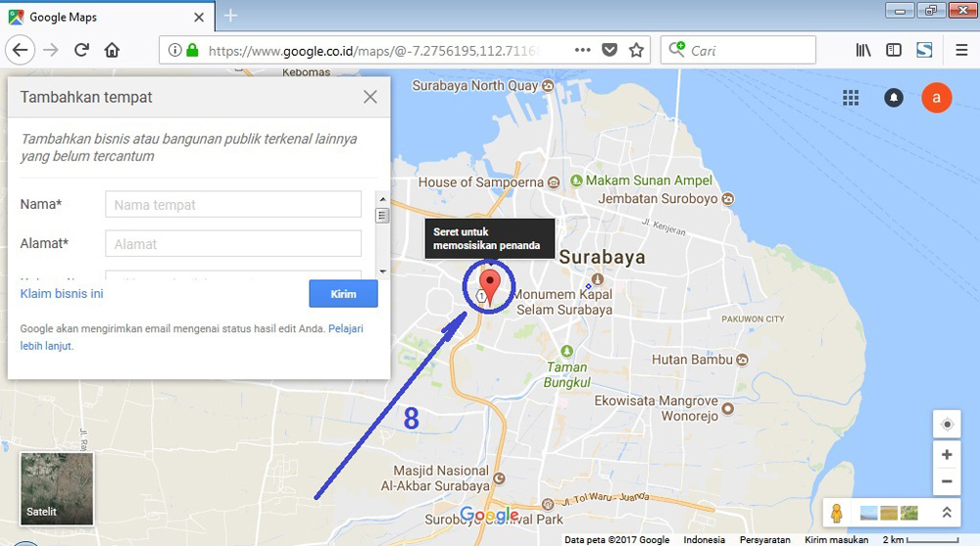Click the Klaim bisnis ini link

[x=61, y=293]
